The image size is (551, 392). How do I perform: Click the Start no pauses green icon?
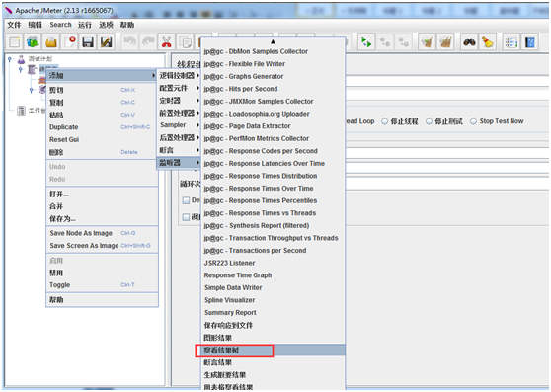pyautogui.click(x=366, y=42)
